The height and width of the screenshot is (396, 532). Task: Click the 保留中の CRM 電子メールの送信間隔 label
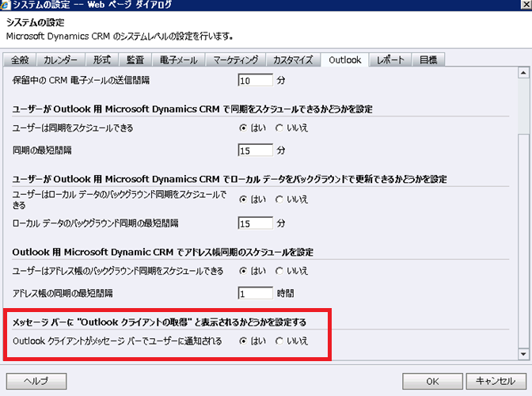(81, 81)
